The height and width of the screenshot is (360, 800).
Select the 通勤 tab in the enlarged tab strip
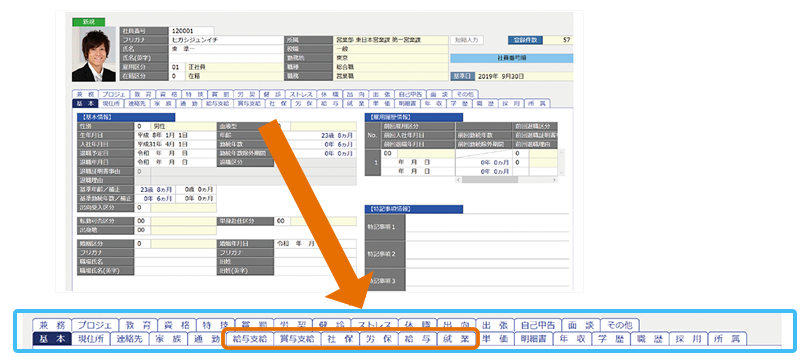pos(206,339)
